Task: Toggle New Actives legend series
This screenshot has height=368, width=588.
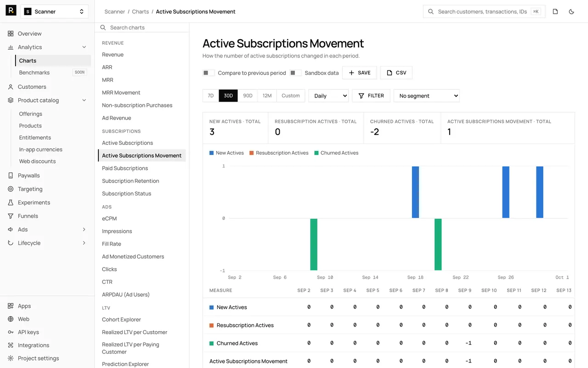Action: pos(226,153)
